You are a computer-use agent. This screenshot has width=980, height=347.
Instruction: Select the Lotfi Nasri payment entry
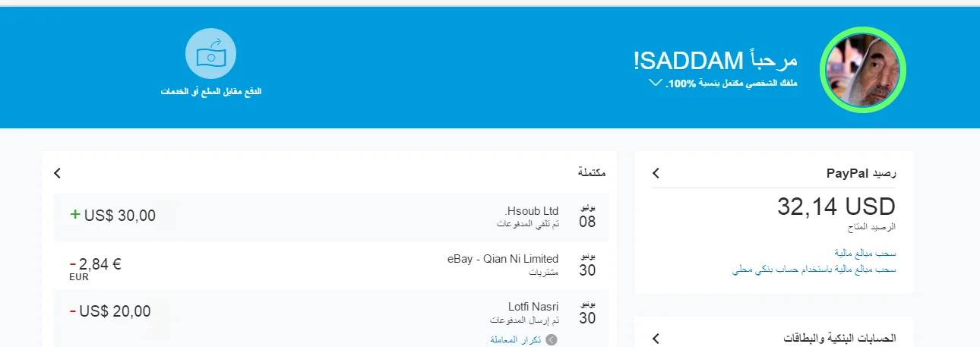click(533, 307)
